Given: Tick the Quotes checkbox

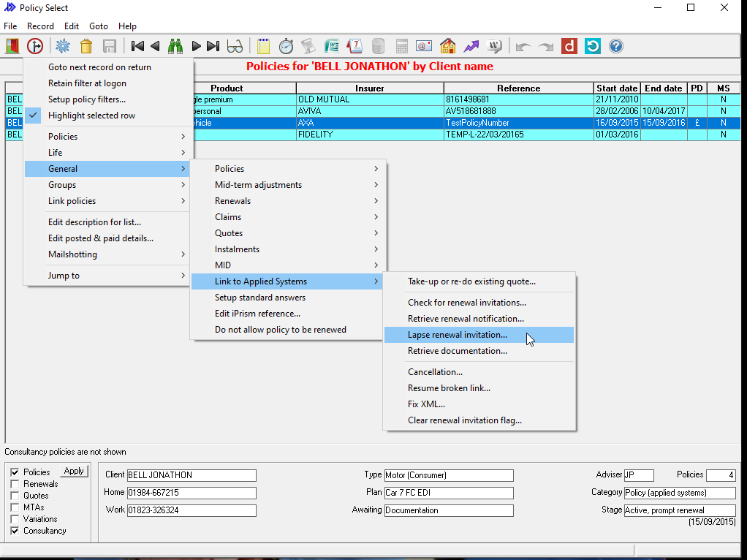Looking at the screenshot, I should 15,496.
